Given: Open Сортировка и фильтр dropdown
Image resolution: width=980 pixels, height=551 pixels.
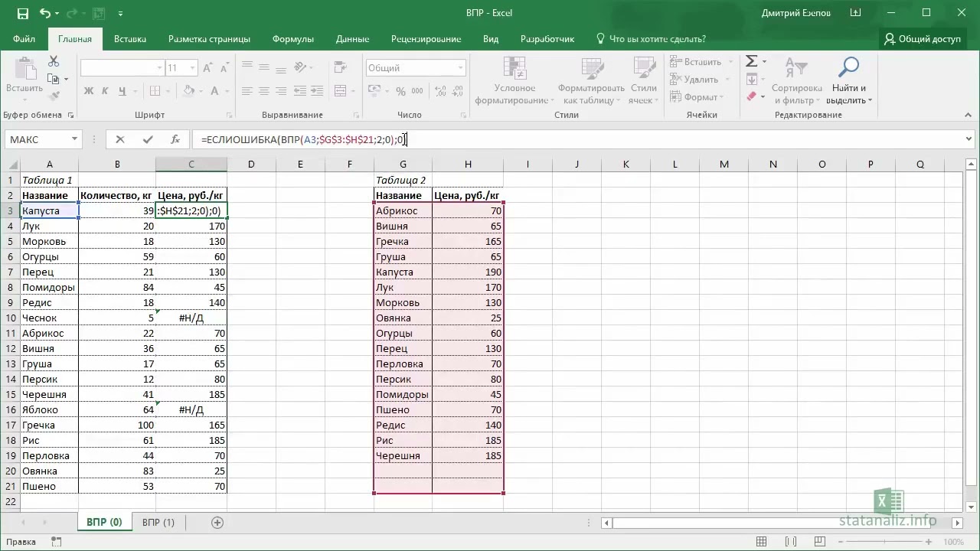Looking at the screenshot, I should [x=796, y=80].
